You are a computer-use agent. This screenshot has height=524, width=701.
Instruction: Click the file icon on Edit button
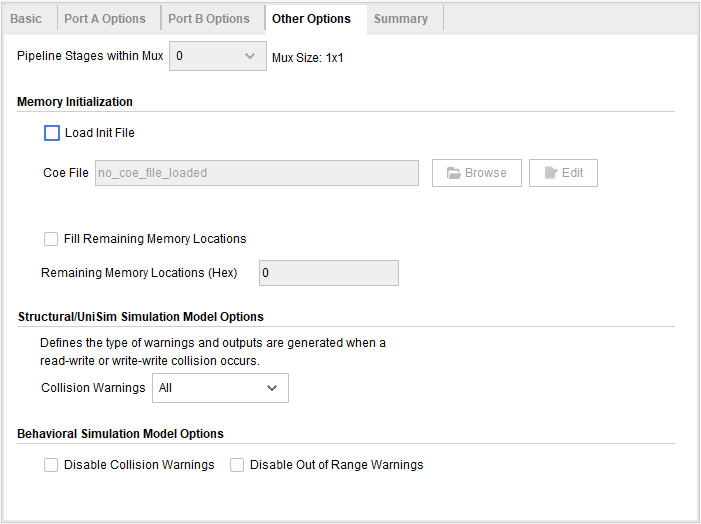(550, 173)
